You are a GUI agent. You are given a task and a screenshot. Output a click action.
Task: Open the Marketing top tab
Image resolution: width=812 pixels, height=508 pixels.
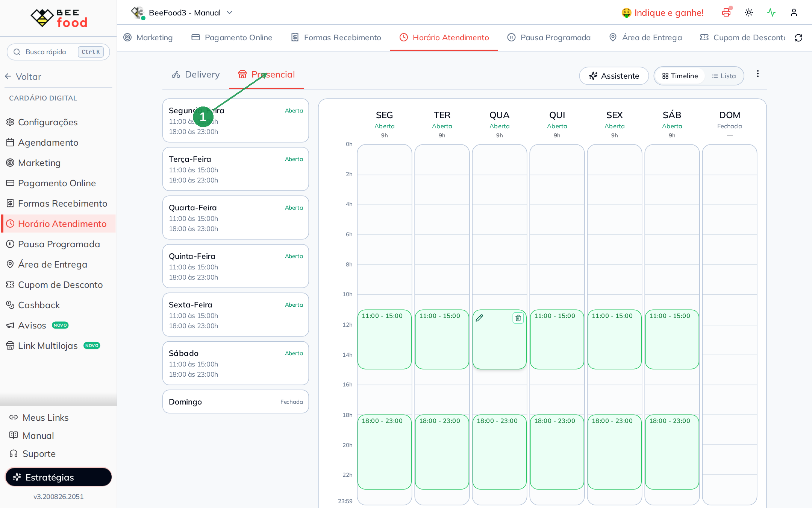[148, 38]
